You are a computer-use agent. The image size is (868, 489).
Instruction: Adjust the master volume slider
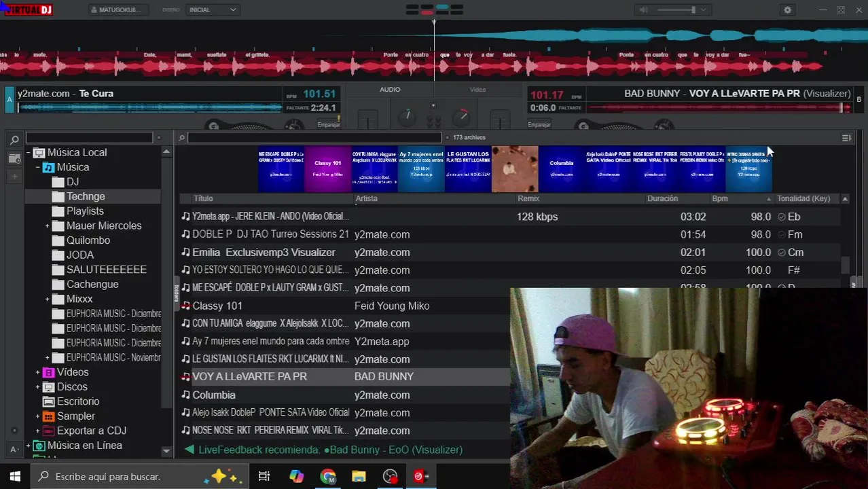(x=676, y=10)
